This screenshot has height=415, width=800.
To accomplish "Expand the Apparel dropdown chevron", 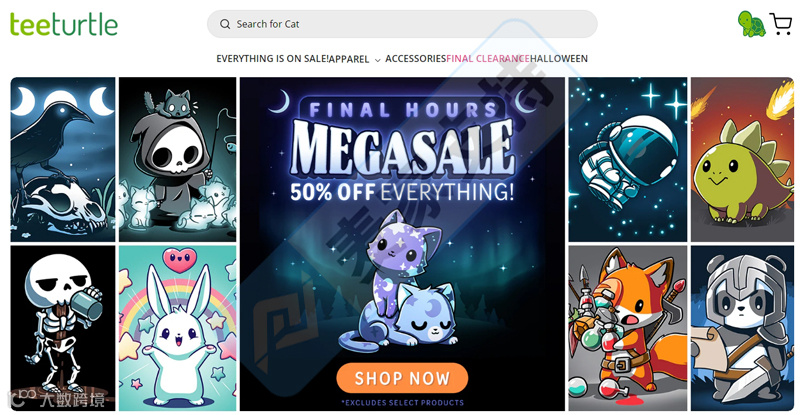I will (378, 60).
